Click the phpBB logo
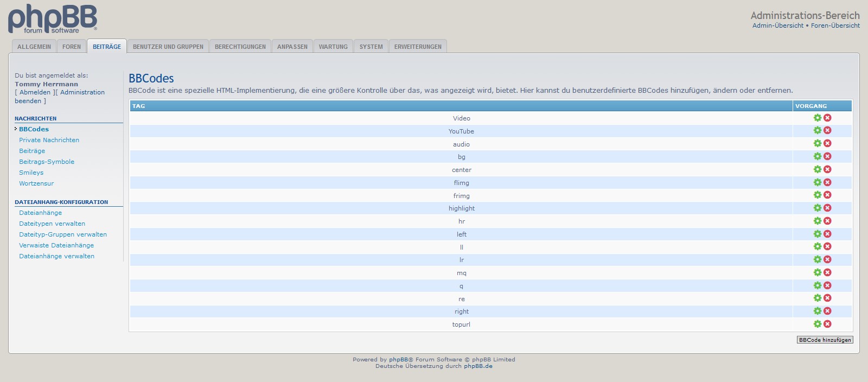The image size is (868, 382). 53,19
